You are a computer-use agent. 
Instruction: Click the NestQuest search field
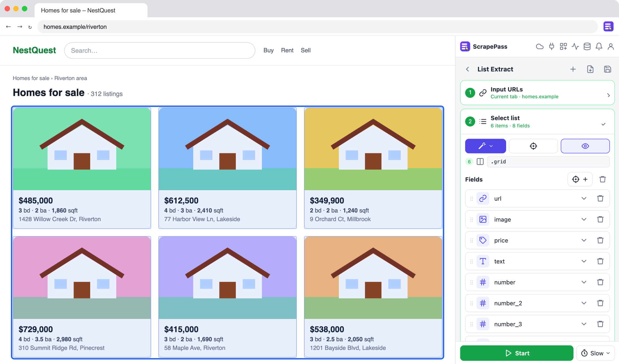point(160,51)
